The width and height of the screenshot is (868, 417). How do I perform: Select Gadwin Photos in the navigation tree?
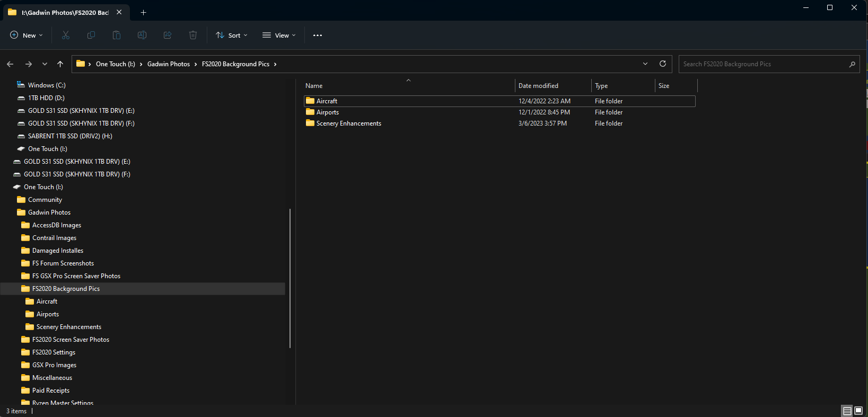click(x=49, y=212)
